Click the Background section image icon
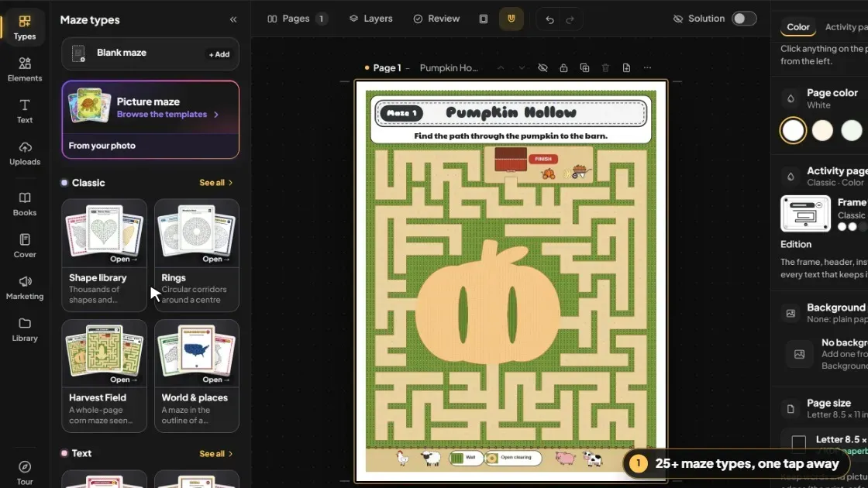This screenshot has height=488, width=868. (x=790, y=314)
